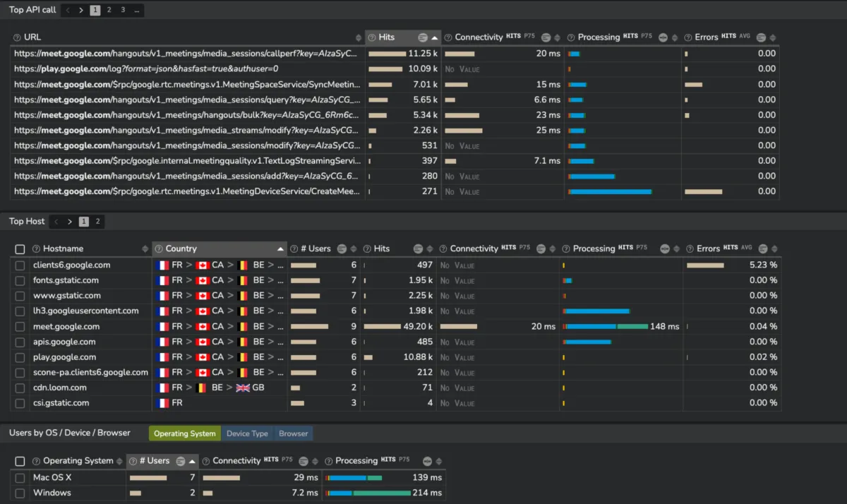Switch to the Device Type tab
The height and width of the screenshot is (504, 847).
coord(247,433)
